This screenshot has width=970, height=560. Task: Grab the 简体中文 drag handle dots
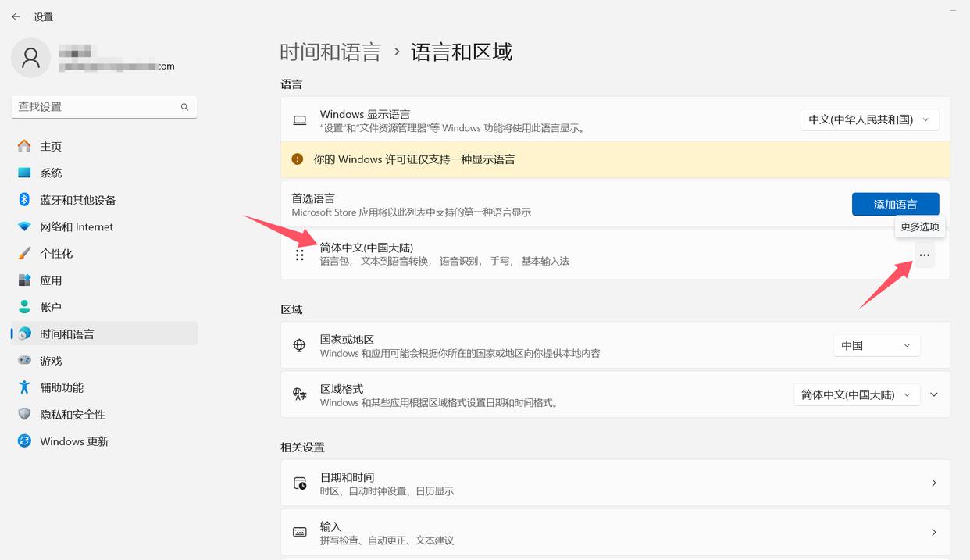tap(300, 255)
